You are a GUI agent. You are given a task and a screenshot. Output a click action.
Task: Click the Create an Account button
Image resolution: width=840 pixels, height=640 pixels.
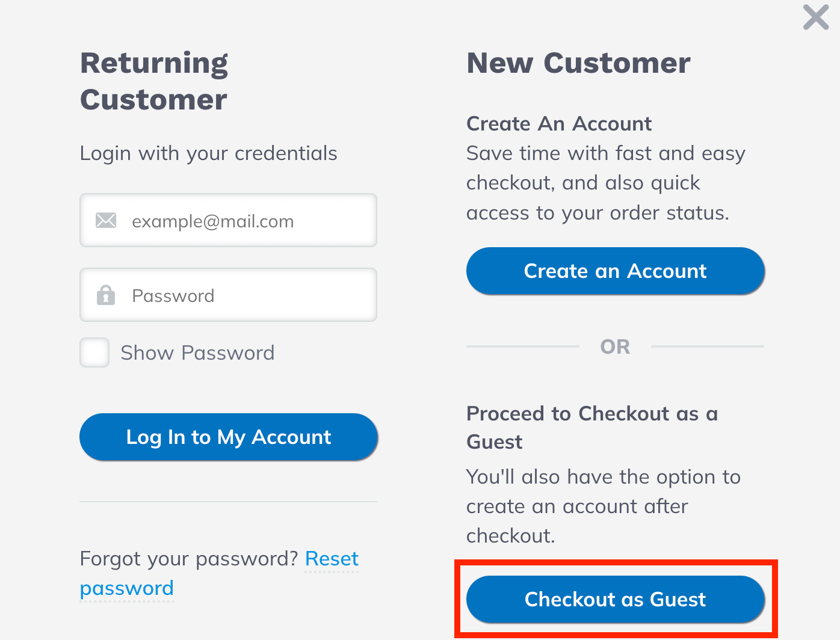click(x=615, y=271)
